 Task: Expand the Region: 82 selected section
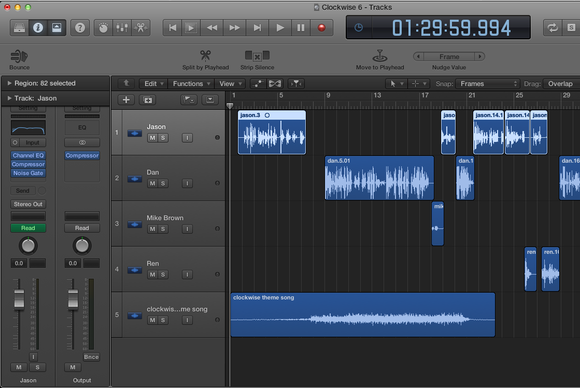pos(9,83)
